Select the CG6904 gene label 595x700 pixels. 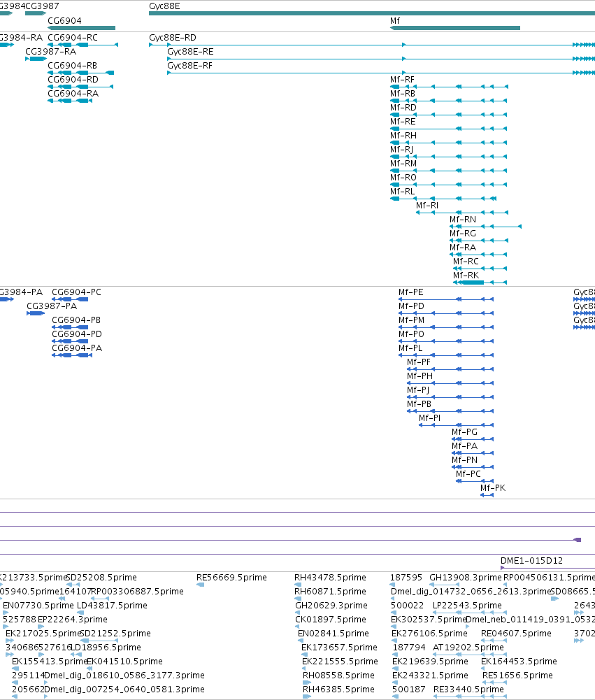coord(64,20)
